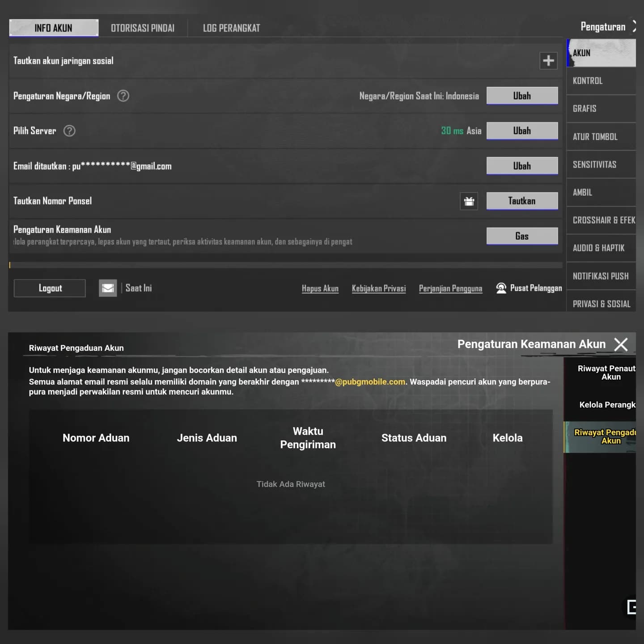Viewport: 644px width, 644px height.
Task: Open the gift reward icon beside Tautkan
Action: pyautogui.click(x=469, y=201)
